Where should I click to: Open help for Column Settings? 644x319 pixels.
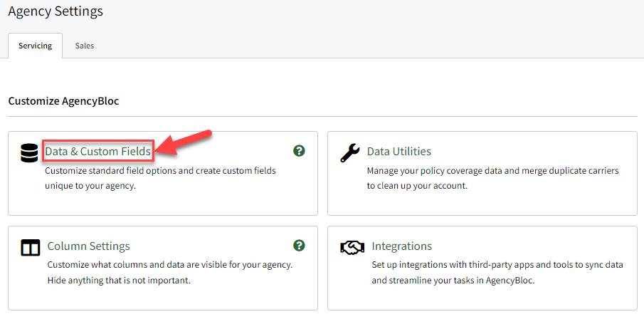[x=299, y=246]
